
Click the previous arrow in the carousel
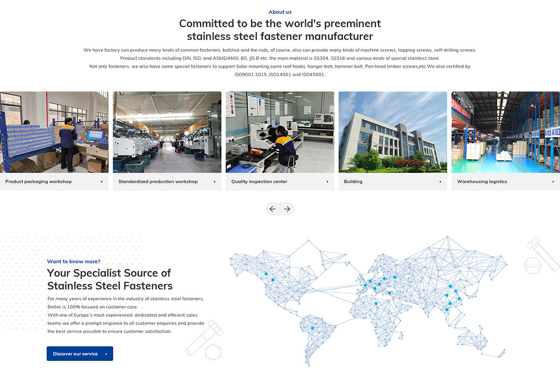click(x=272, y=209)
